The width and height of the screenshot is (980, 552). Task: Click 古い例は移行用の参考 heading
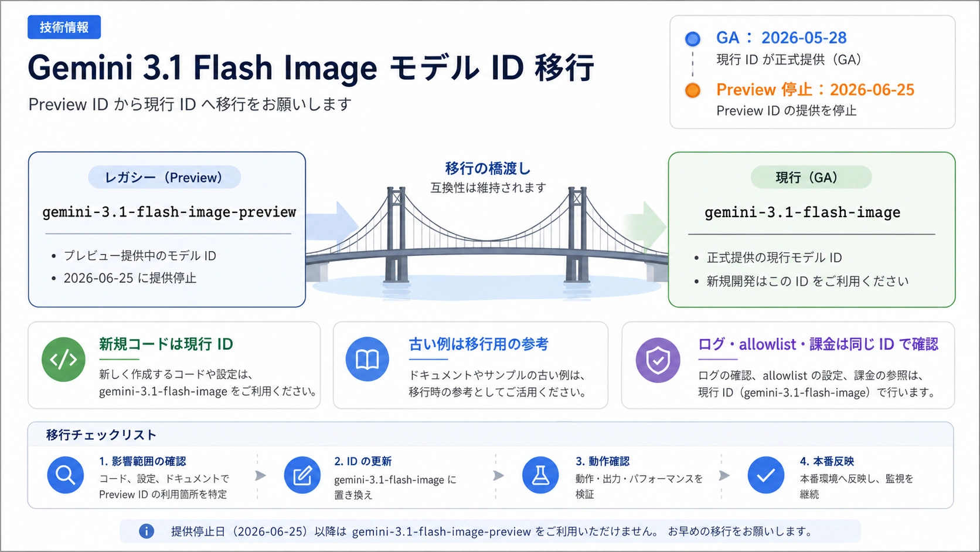point(478,344)
